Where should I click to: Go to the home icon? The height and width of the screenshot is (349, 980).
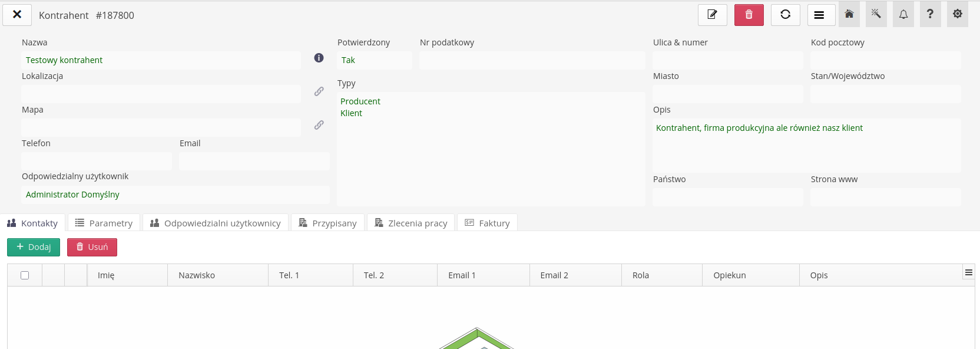tap(849, 14)
